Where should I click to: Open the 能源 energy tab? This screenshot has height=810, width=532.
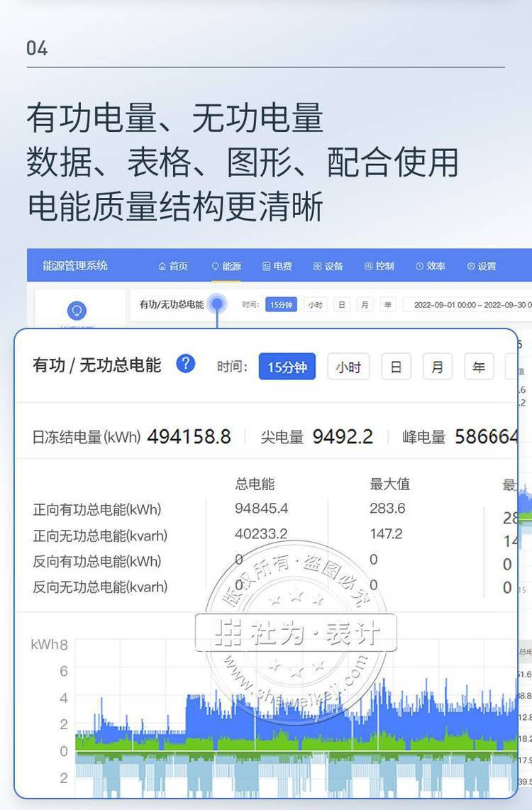click(x=226, y=267)
